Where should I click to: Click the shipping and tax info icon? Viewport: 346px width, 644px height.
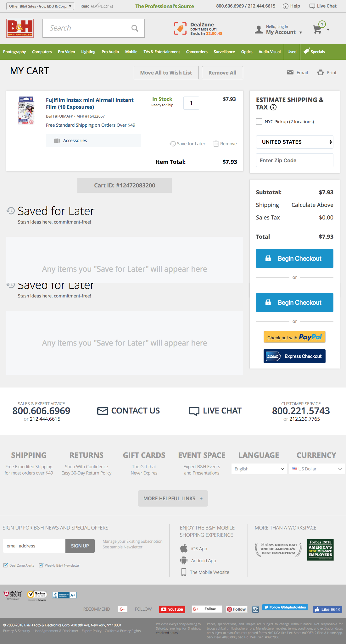pos(274,108)
